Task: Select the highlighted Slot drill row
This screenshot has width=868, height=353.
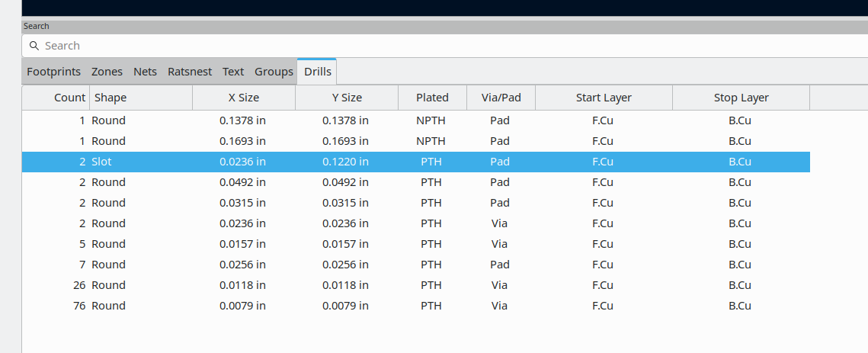Action: pyautogui.click(x=416, y=162)
